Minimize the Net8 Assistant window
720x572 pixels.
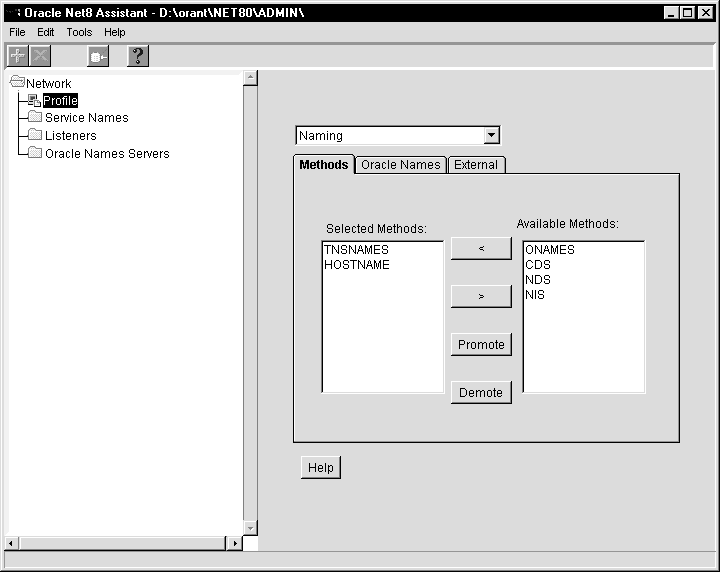(x=671, y=13)
